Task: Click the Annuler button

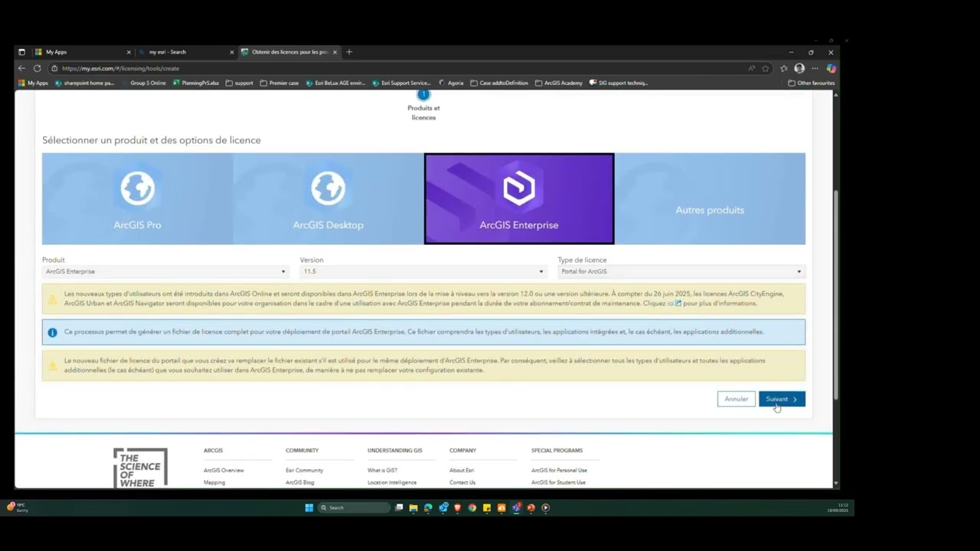Action: [x=737, y=399]
